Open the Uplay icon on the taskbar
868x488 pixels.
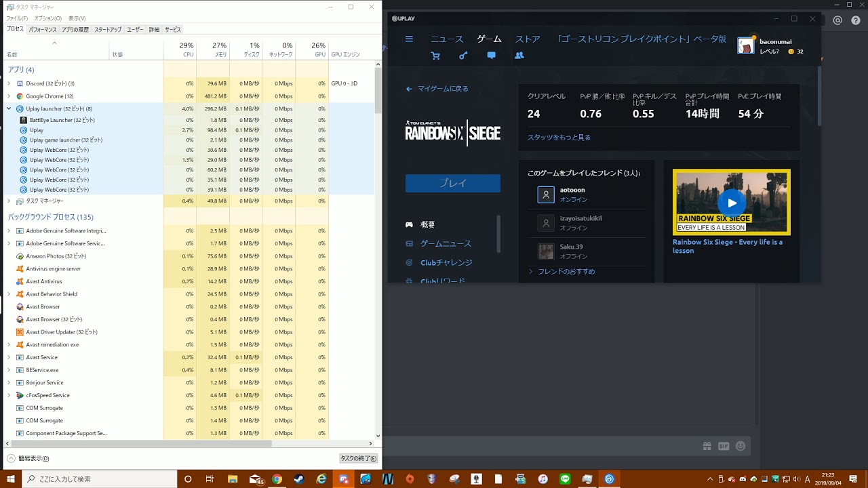tap(610, 479)
